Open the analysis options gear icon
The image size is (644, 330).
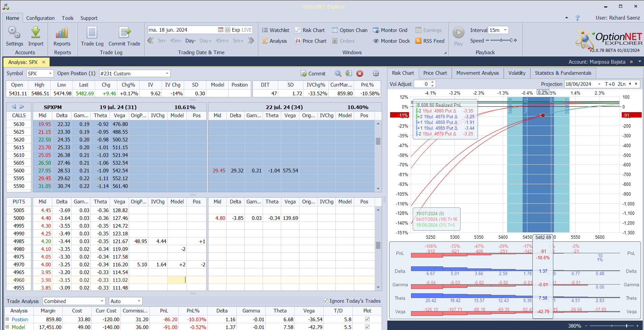376,73
